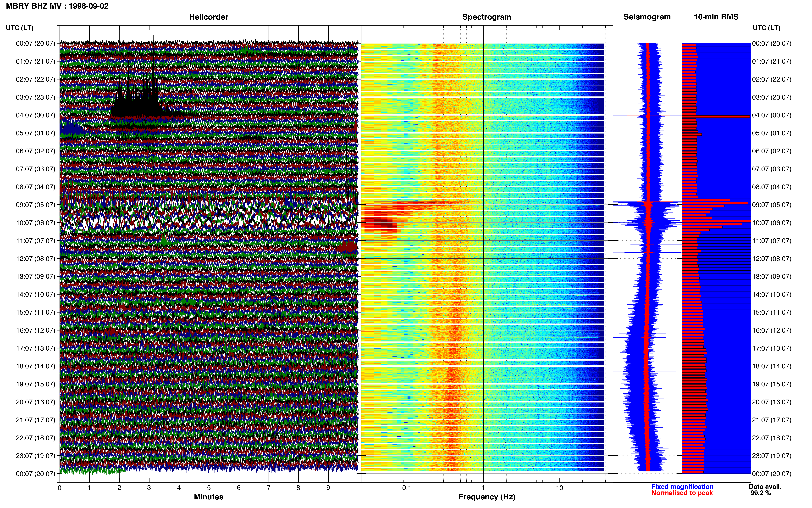Click the right time label 05:07 (01:07)
Viewport: 812px width, 508px height.
[x=772, y=133]
